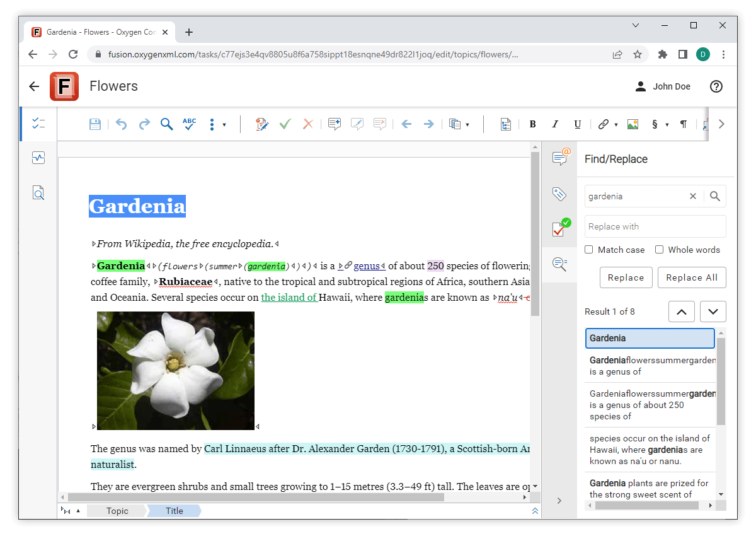Edit the comment icon
Screen dimensions: 756x536
coord(357,124)
